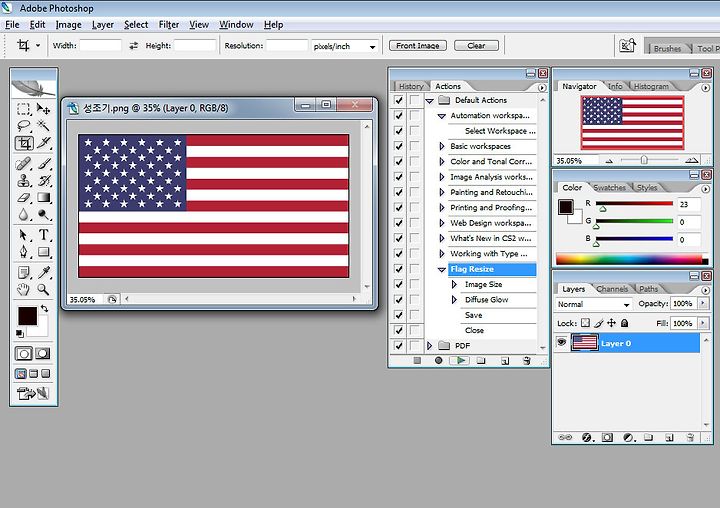Select the Gradient tool
The height and width of the screenshot is (508, 720).
coord(44,198)
